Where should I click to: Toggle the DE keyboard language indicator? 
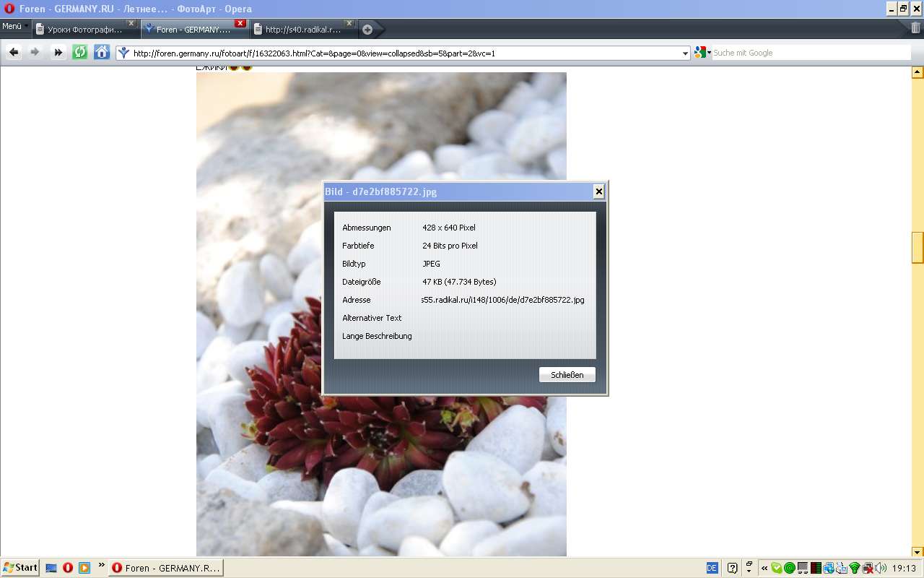coord(712,568)
